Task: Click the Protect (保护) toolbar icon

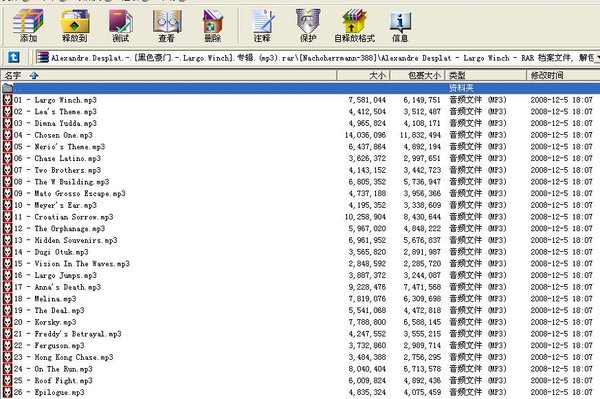Action: pos(308,25)
